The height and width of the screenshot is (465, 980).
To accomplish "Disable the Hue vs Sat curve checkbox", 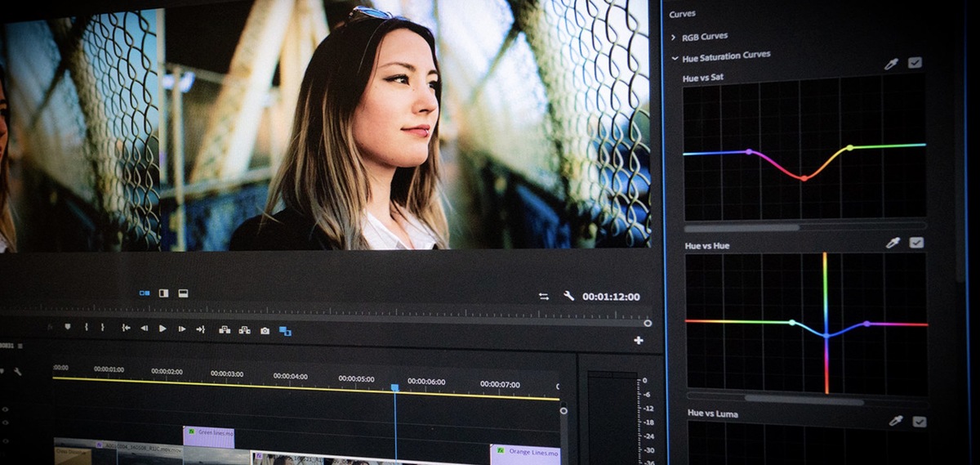I will click(915, 63).
